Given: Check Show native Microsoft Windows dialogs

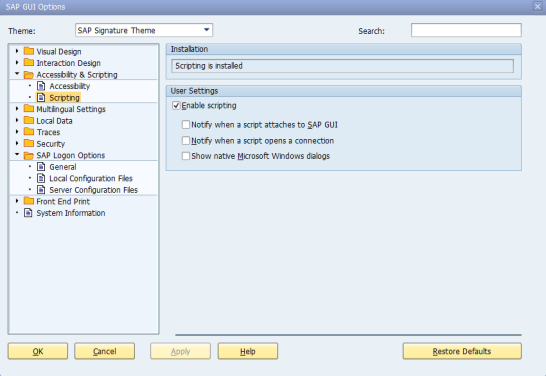Looking at the screenshot, I should pos(186,156).
